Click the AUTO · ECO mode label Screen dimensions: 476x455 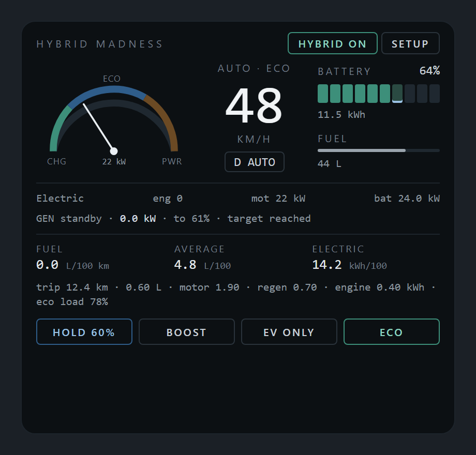tap(254, 68)
